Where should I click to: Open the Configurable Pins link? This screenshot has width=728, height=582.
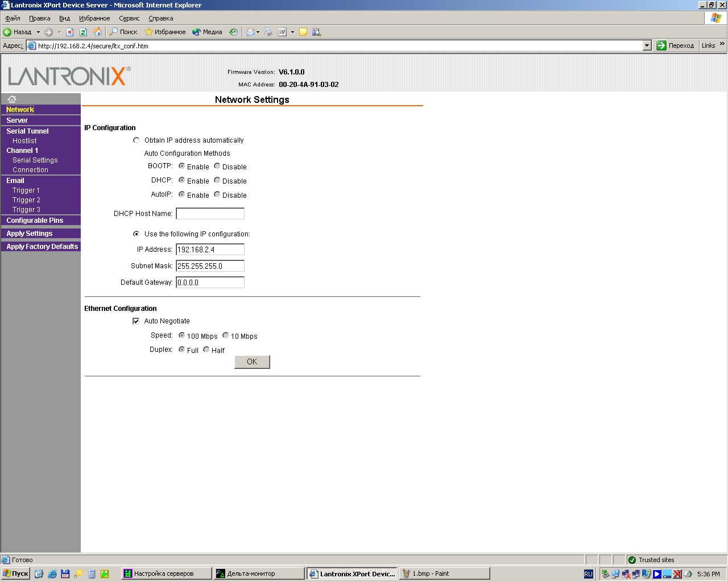tap(35, 221)
